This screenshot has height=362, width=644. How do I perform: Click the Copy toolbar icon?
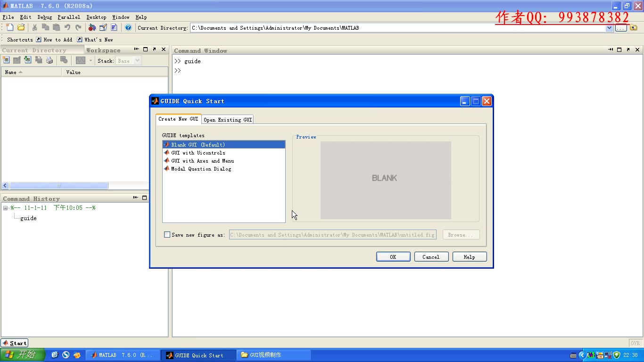click(x=45, y=28)
